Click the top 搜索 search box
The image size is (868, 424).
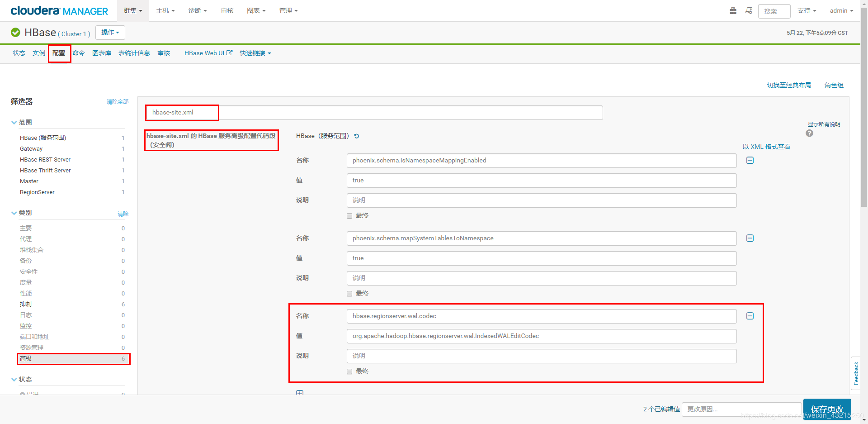[774, 11]
